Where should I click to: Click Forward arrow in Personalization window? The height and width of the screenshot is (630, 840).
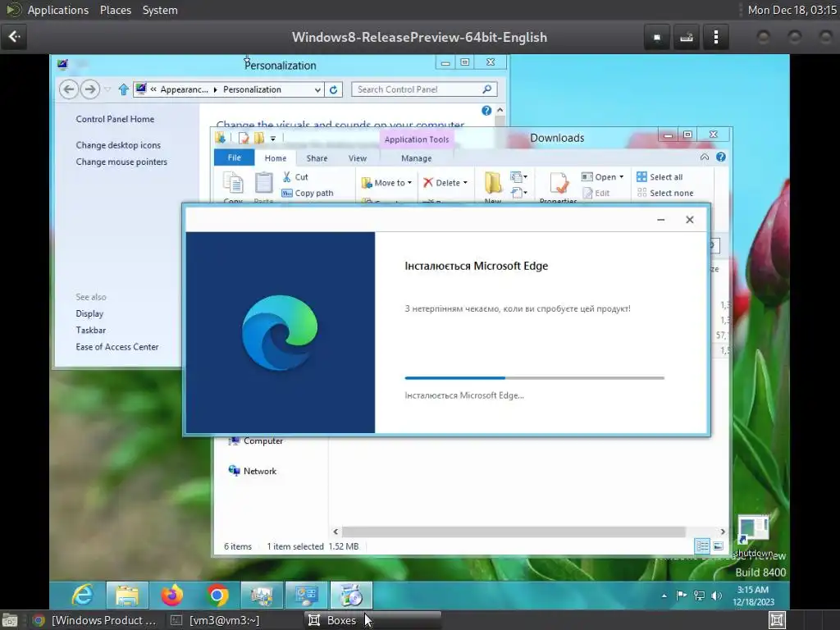90,89
